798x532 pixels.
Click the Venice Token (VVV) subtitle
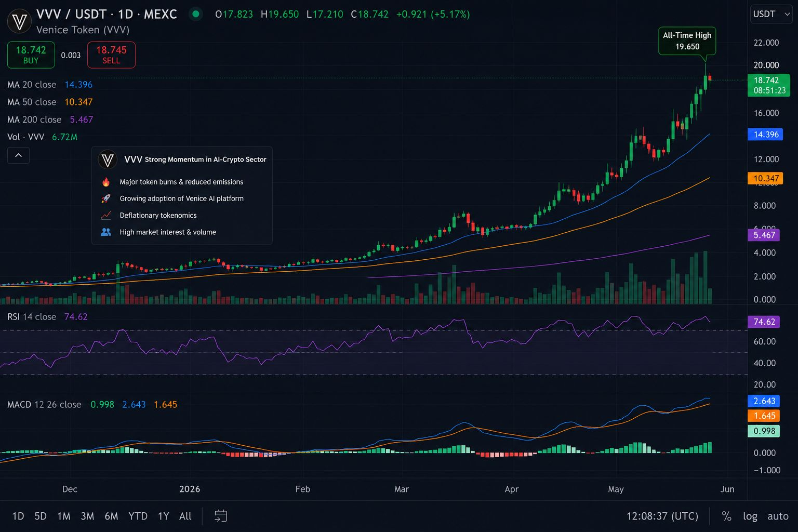(x=83, y=30)
